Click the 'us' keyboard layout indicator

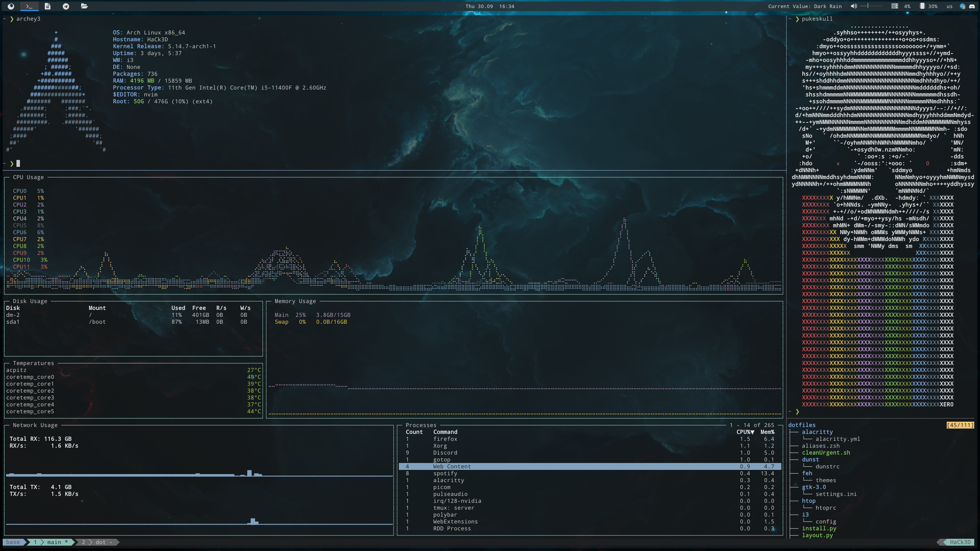[x=949, y=7]
